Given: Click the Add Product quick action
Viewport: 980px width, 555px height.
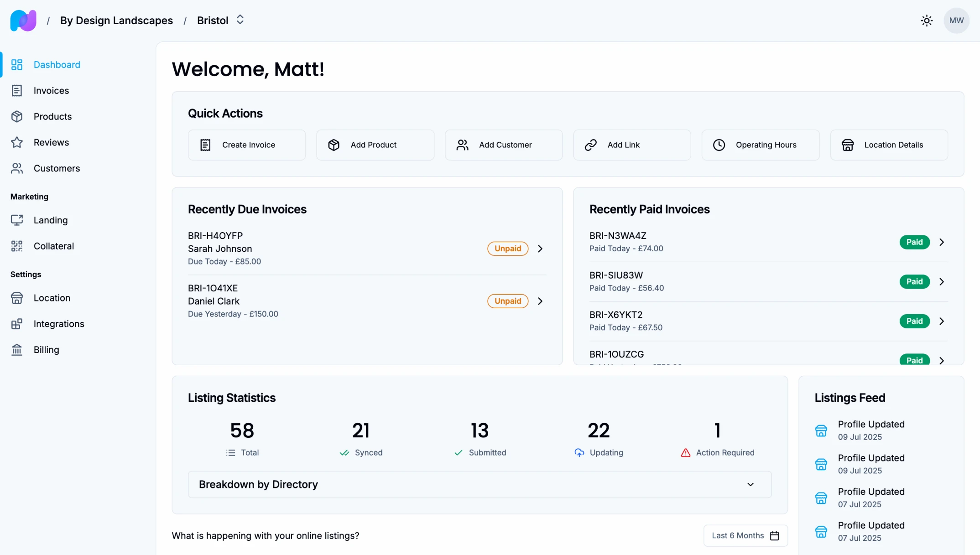Looking at the screenshot, I should (x=375, y=145).
